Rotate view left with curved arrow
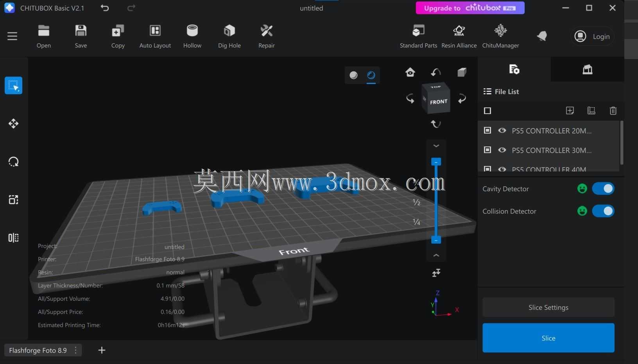 pyautogui.click(x=410, y=98)
